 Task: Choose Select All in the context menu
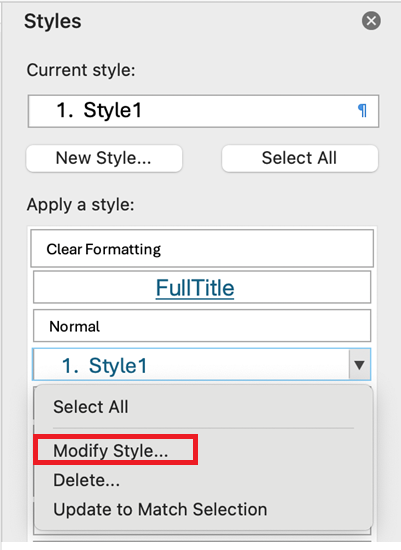click(x=91, y=407)
